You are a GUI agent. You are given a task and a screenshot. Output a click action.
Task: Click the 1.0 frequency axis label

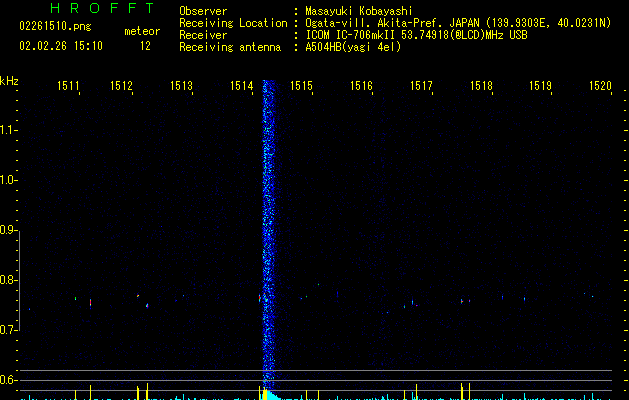[8, 180]
